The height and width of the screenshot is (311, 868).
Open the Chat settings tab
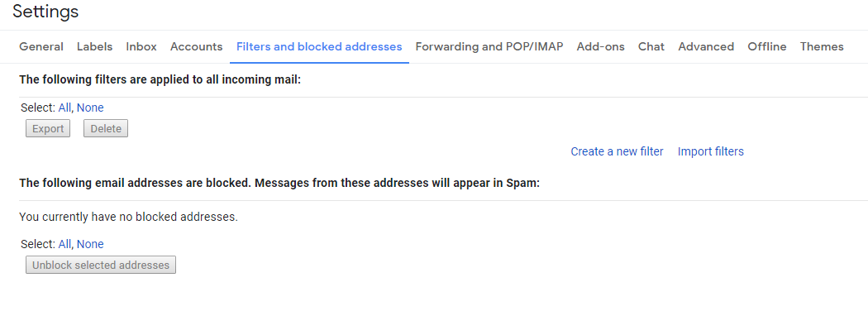[651, 47]
